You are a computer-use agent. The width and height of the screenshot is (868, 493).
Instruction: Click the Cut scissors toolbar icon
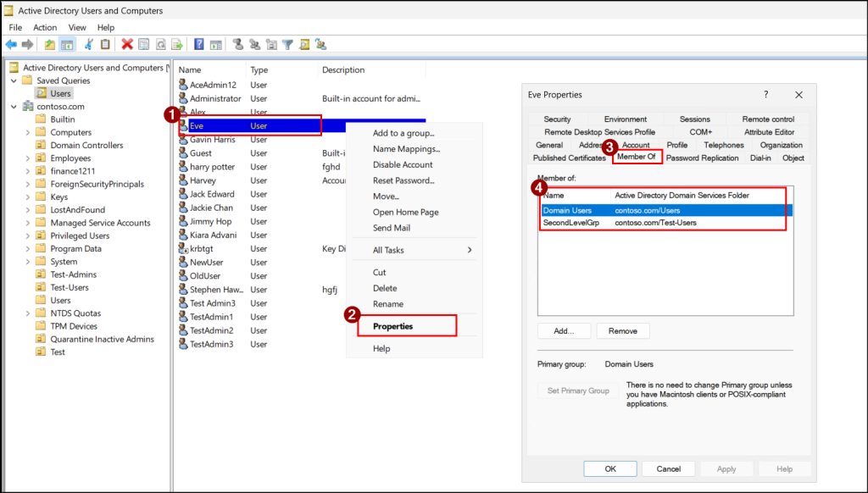tap(86, 44)
